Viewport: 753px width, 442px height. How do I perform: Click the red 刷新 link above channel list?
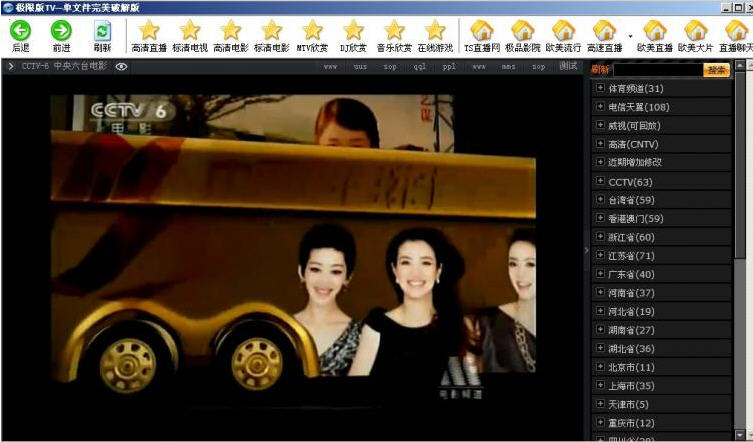(x=600, y=70)
